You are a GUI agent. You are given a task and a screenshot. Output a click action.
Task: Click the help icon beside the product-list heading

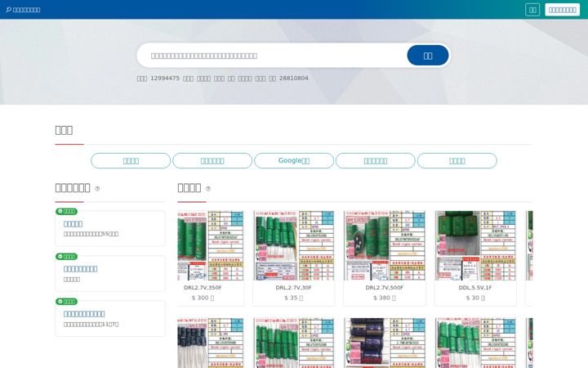[208, 189]
